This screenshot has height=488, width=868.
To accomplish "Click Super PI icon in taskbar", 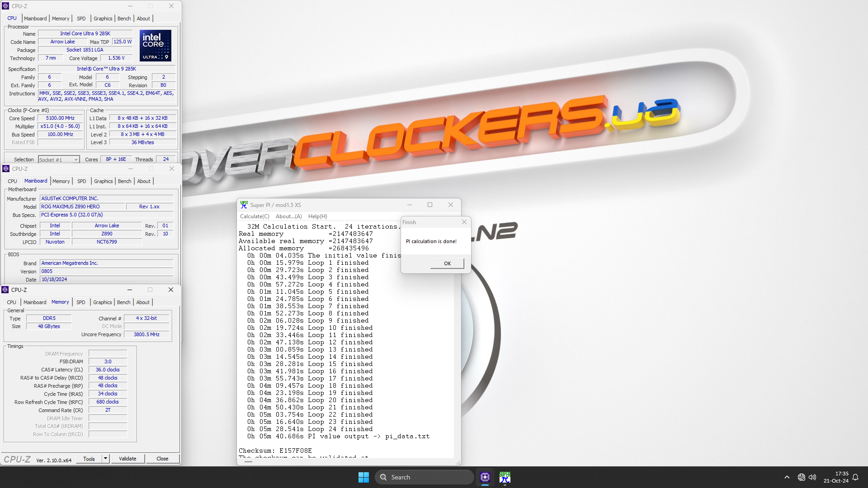I will click(x=505, y=477).
